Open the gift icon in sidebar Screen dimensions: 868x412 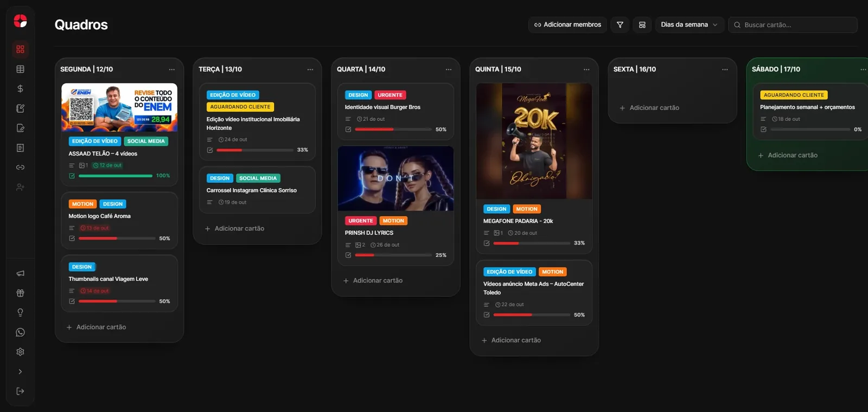pyautogui.click(x=20, y=293)
